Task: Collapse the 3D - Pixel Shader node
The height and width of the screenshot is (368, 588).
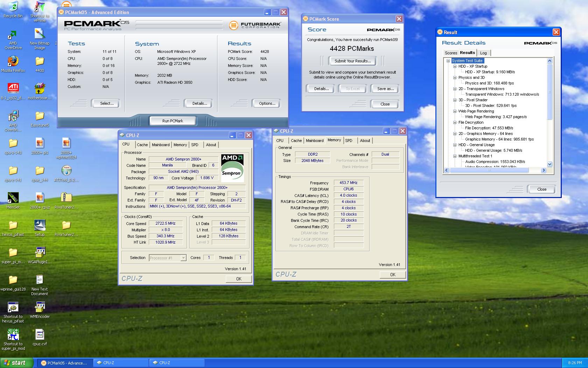Action: click(x=455, y=100)
